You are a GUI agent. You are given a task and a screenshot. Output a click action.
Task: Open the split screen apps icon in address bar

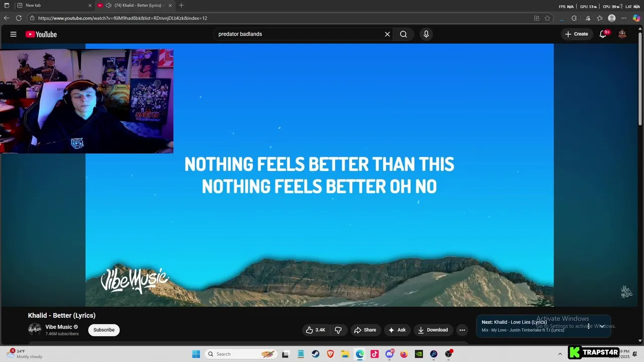pos(536,18)
